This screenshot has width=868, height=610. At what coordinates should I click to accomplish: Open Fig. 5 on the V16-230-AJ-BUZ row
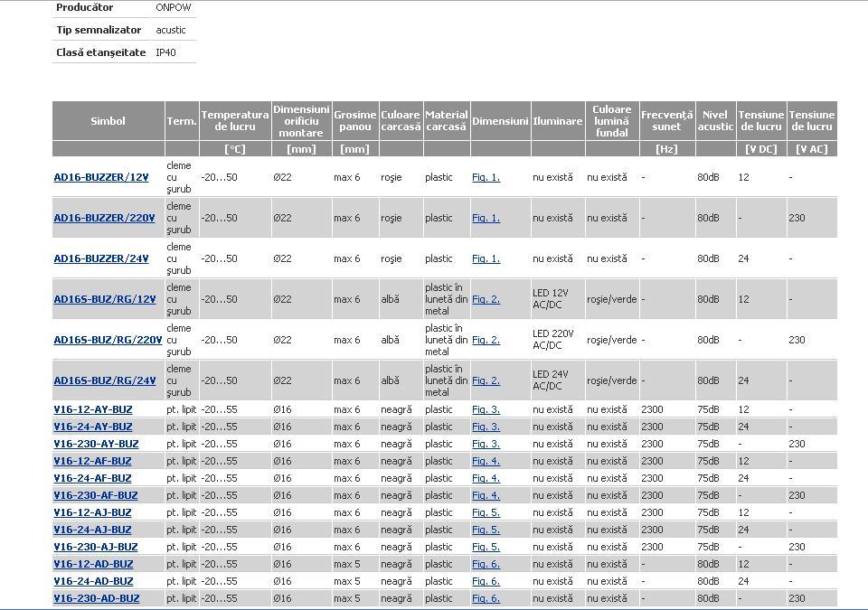point(486,547)
